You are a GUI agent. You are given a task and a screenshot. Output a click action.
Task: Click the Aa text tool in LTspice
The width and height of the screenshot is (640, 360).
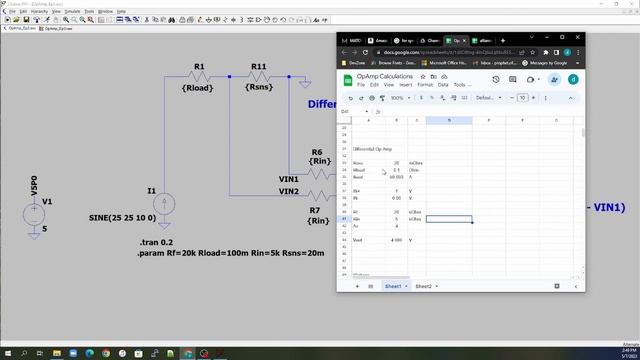click(317, 20)
